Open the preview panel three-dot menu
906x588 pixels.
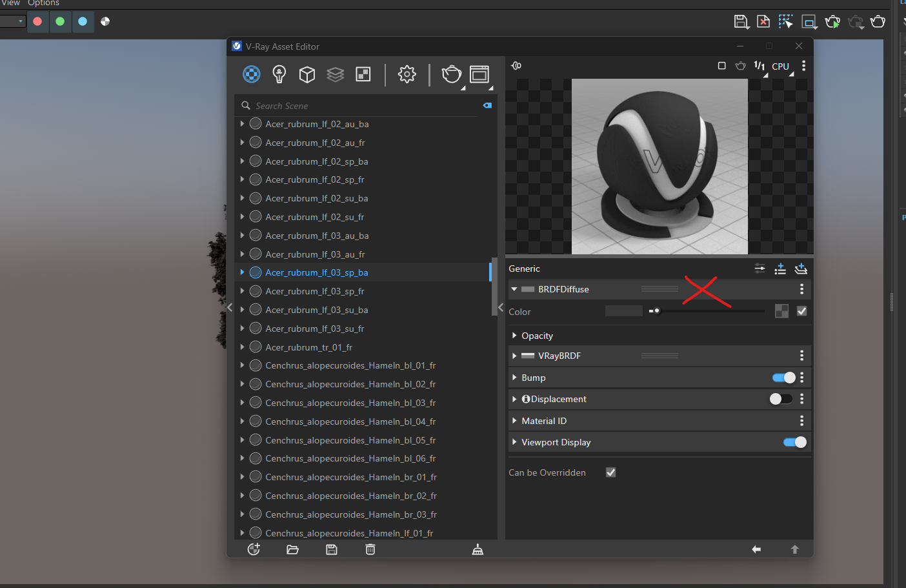pyautogui.click(x=803, y=66)
